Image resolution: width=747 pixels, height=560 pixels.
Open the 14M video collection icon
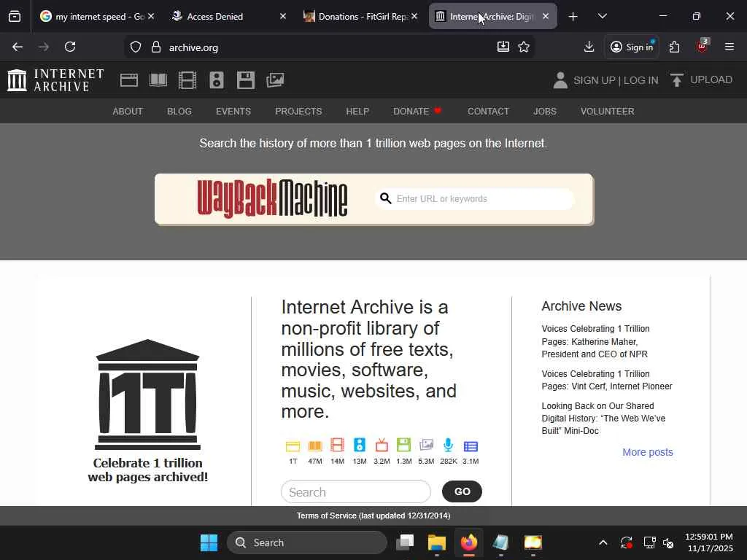click(337, 446)
